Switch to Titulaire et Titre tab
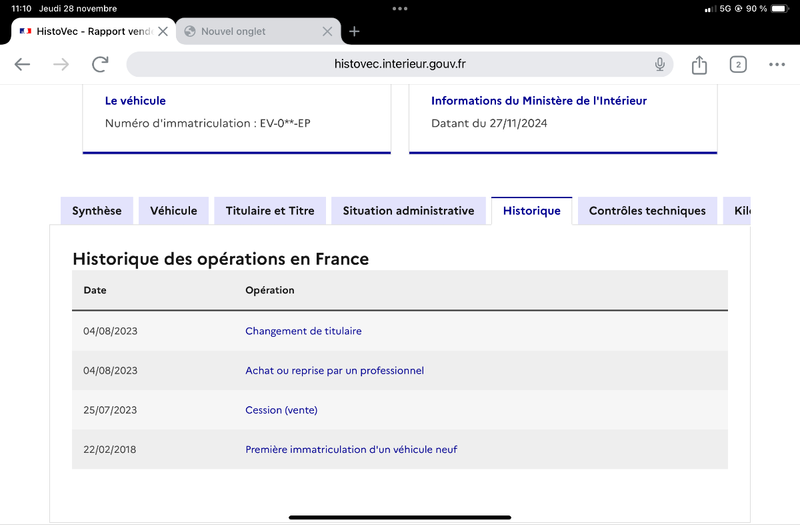The image size is (800, 525). (270, 211)
